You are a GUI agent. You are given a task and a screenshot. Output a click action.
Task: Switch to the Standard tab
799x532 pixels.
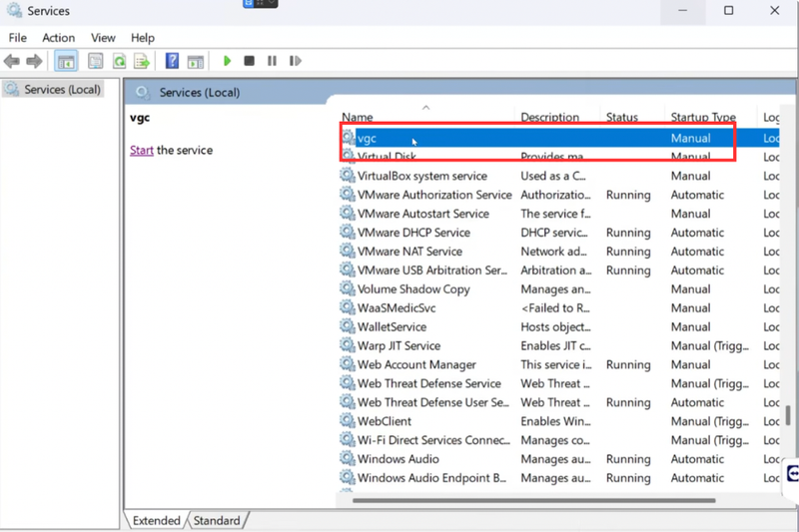click(217, 521)
